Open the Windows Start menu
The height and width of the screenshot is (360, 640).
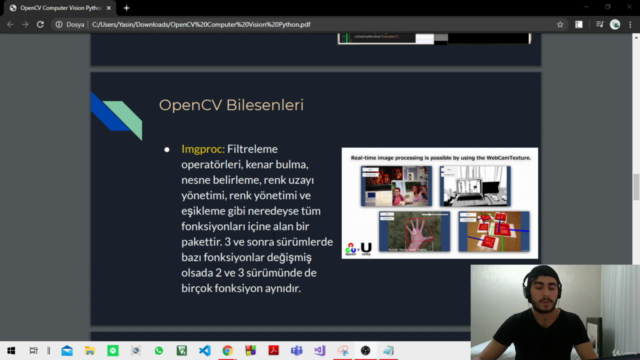coord(11,351)
